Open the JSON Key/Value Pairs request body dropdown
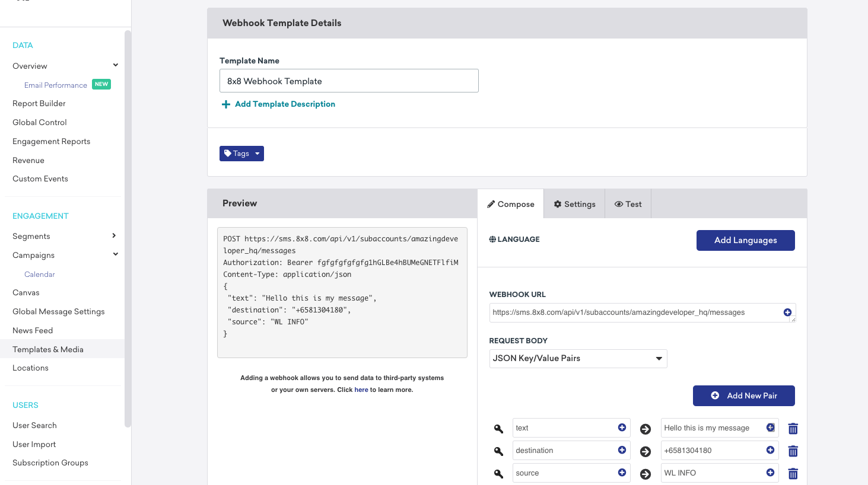This screenshot has width=868, height=485. (x=578, y=359)
